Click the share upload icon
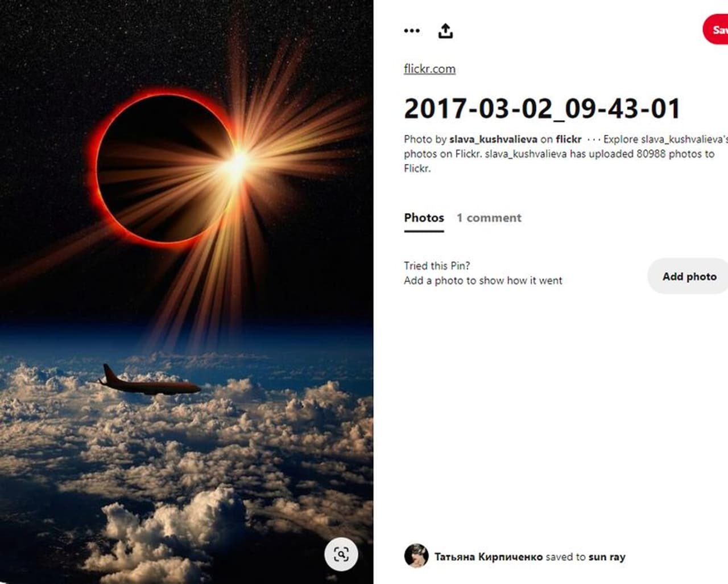 [x=445, y=31]
